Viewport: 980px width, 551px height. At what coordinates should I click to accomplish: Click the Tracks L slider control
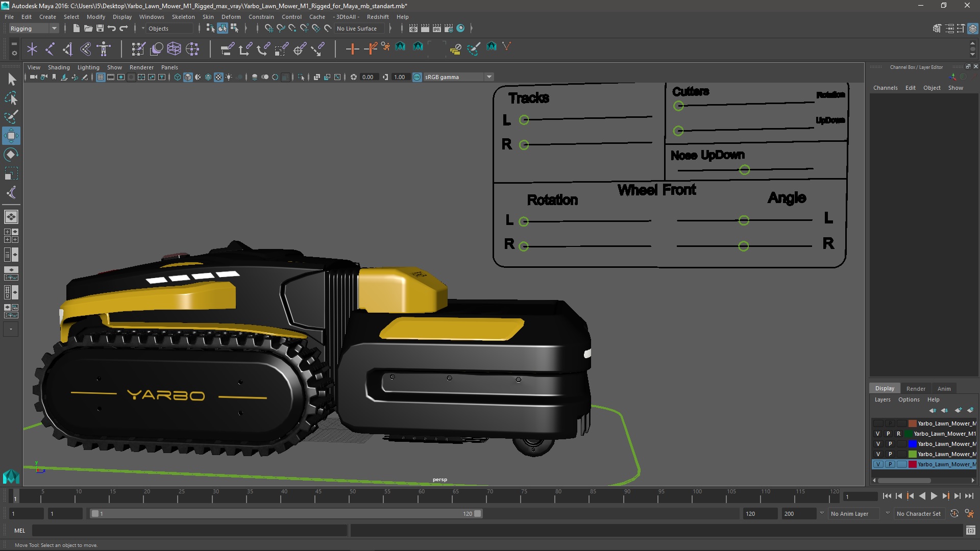pyautogui.click(x=524, y=120)
